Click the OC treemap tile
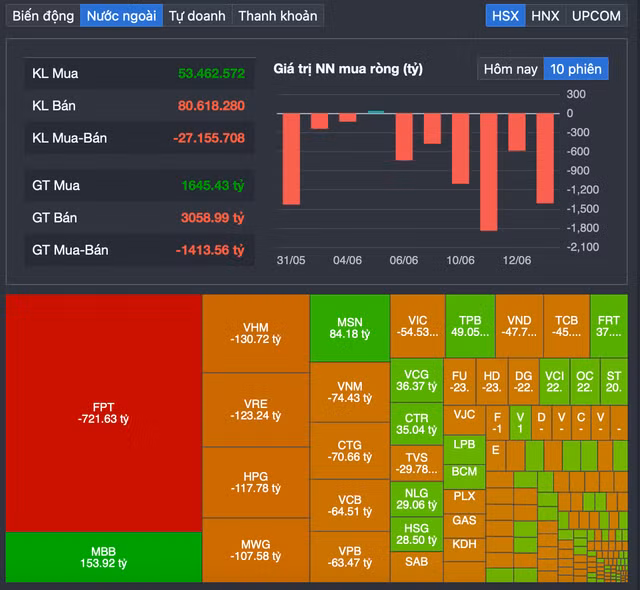The width and height of the screenshot is (640, 590). 585,382
